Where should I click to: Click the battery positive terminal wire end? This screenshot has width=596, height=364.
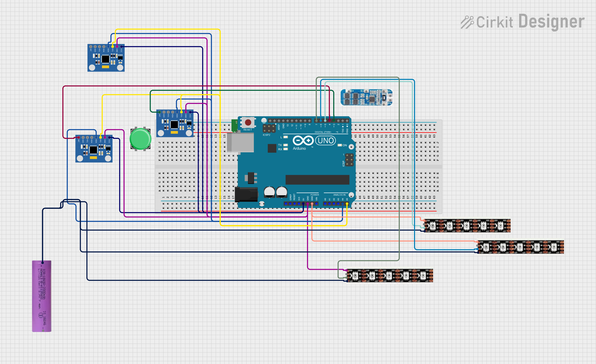point(42,263)
